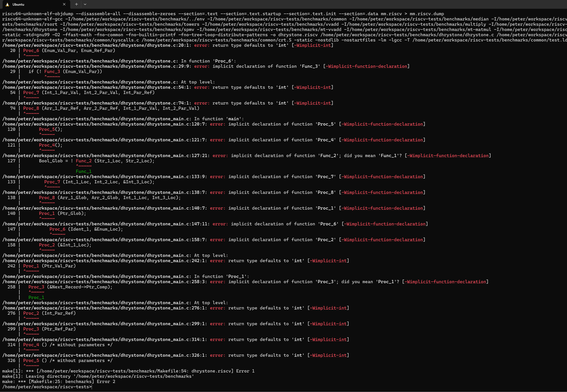Click source line 121 'Proc_4();'

(35, 145)
